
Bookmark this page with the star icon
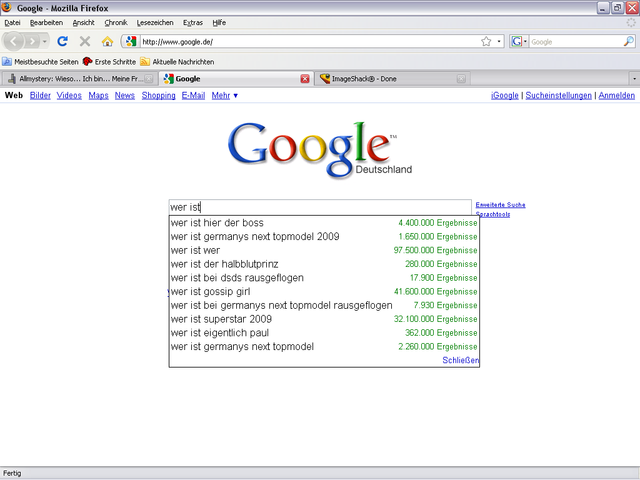486,41
